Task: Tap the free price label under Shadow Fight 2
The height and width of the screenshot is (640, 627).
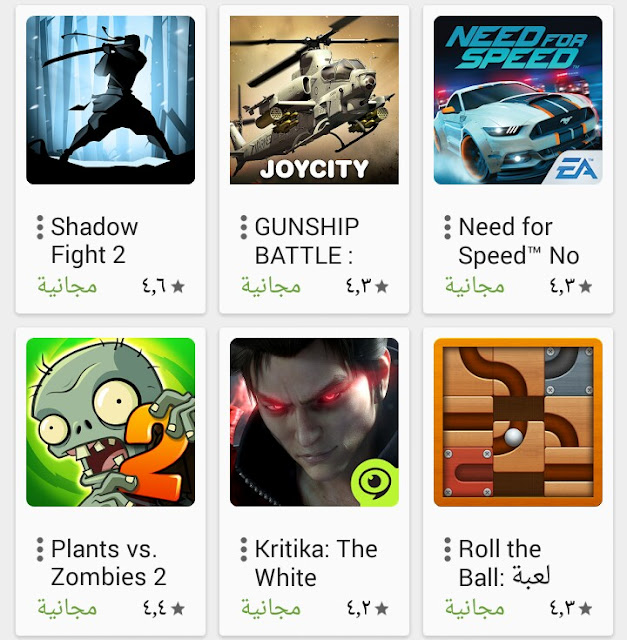Action: coord(67,286)
